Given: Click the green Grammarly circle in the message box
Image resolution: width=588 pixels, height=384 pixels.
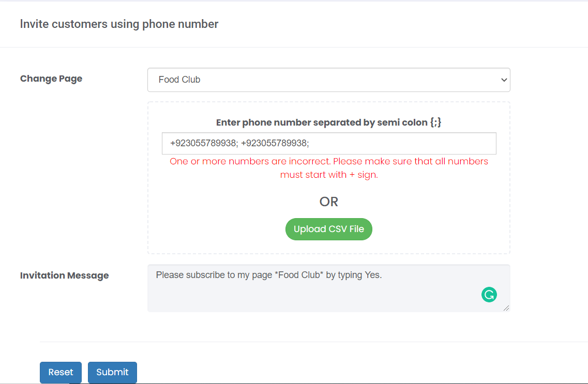Looking at the screenshot, I should coord(489,294).
